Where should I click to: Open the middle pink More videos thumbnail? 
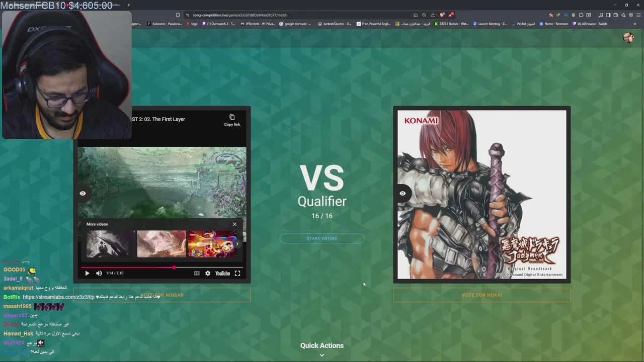(161, 244)
